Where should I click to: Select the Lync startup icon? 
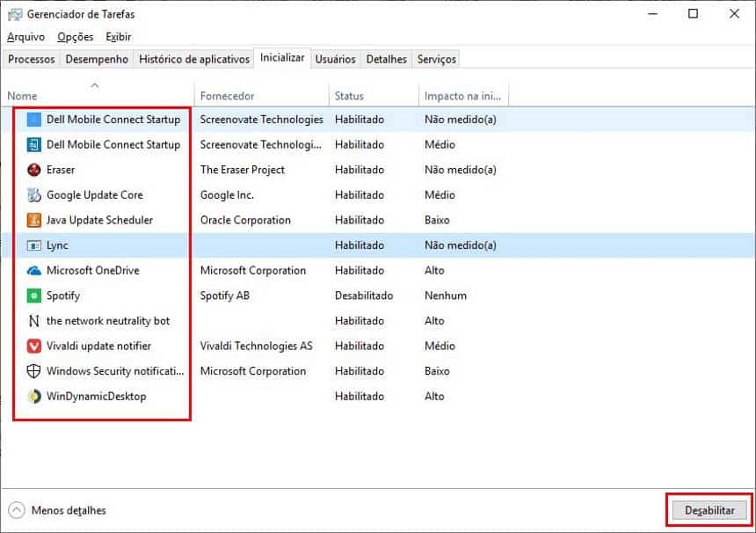click(x=33, y=245)
